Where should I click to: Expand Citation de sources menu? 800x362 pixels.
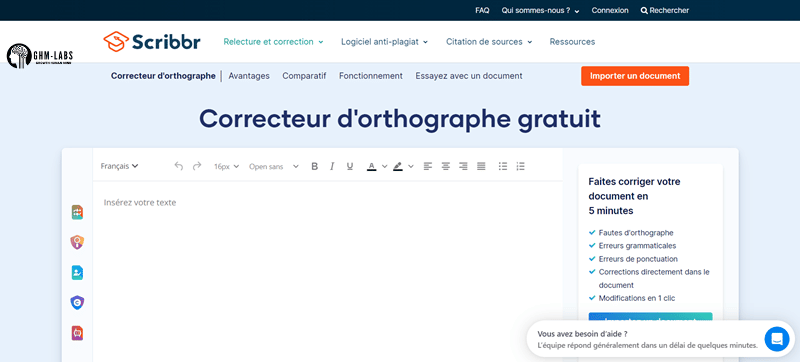pos(489,42)
